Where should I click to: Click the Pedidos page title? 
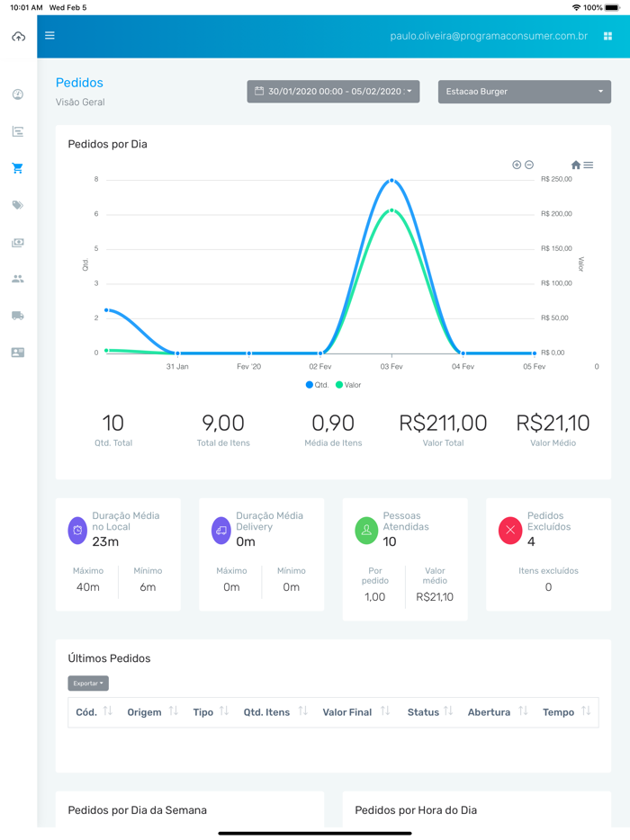79,83
